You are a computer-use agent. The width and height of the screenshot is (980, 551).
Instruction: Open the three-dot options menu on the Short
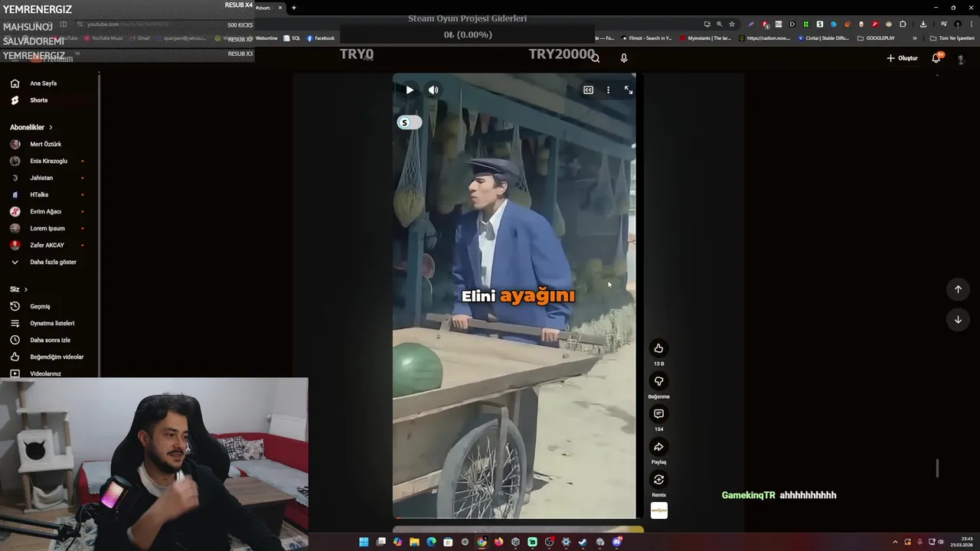608,90
